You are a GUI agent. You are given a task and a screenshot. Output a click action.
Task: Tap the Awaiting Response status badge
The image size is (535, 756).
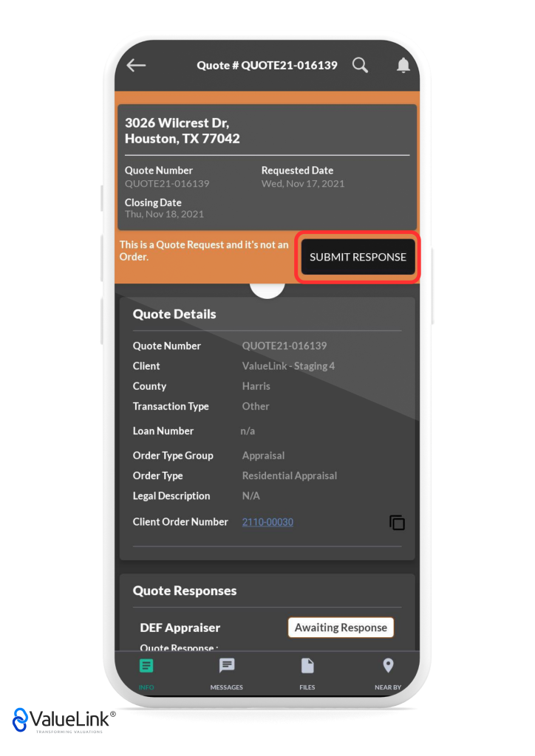341,628
